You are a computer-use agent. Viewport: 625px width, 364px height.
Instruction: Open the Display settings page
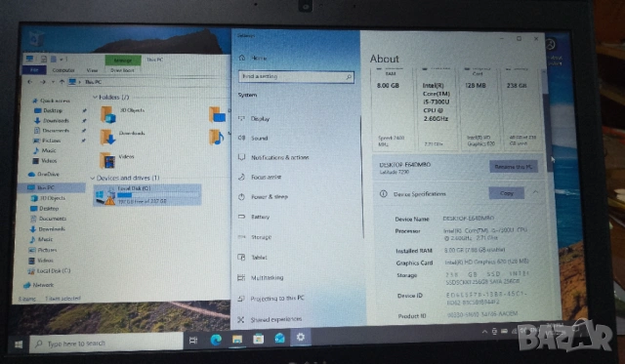(260, 119)
